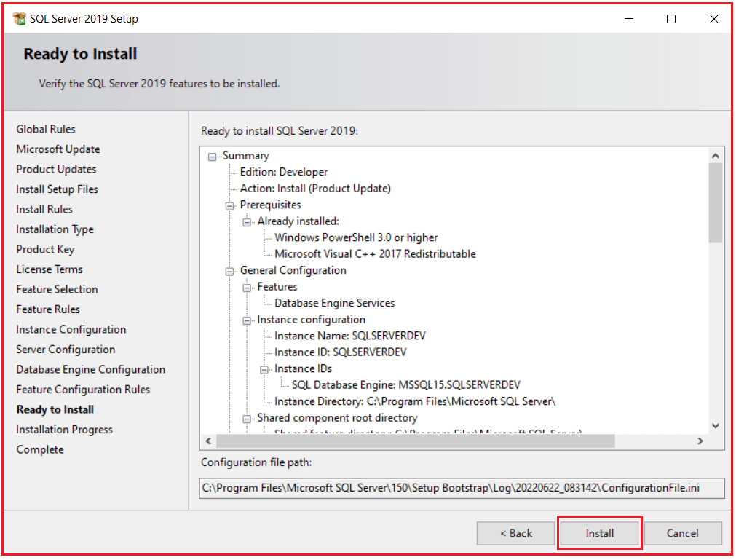Select the Product Updates step
Image resolution: width=736 pixels, height=560 pixels.
[56, 169]
